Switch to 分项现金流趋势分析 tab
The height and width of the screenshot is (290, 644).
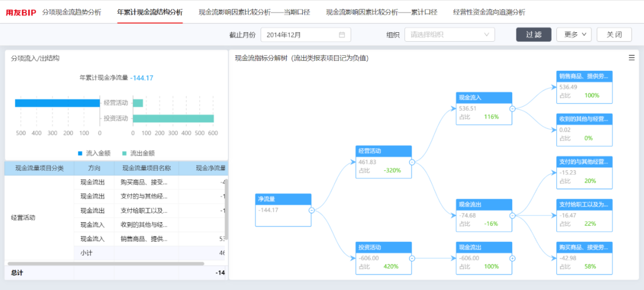(72, 12)
